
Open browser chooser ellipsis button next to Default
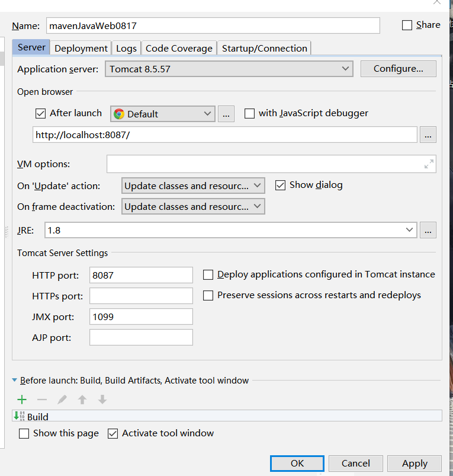coord(226,114)
